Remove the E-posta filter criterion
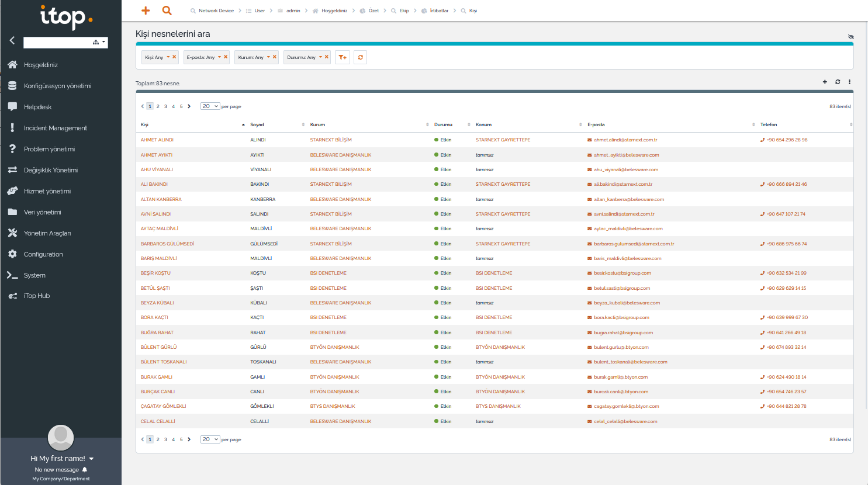Viewport: 868px width, 485px height. (x=226, y=57)
